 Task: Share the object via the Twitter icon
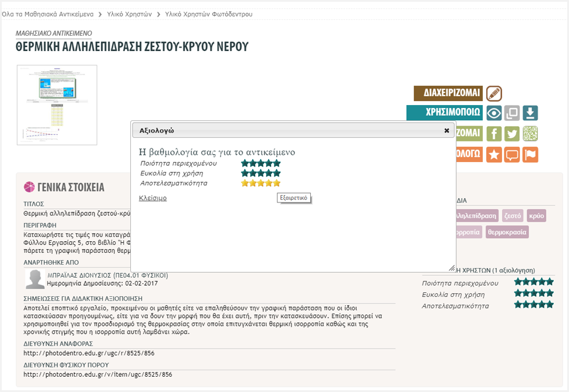pyautogui.click(x=512, y=134)
